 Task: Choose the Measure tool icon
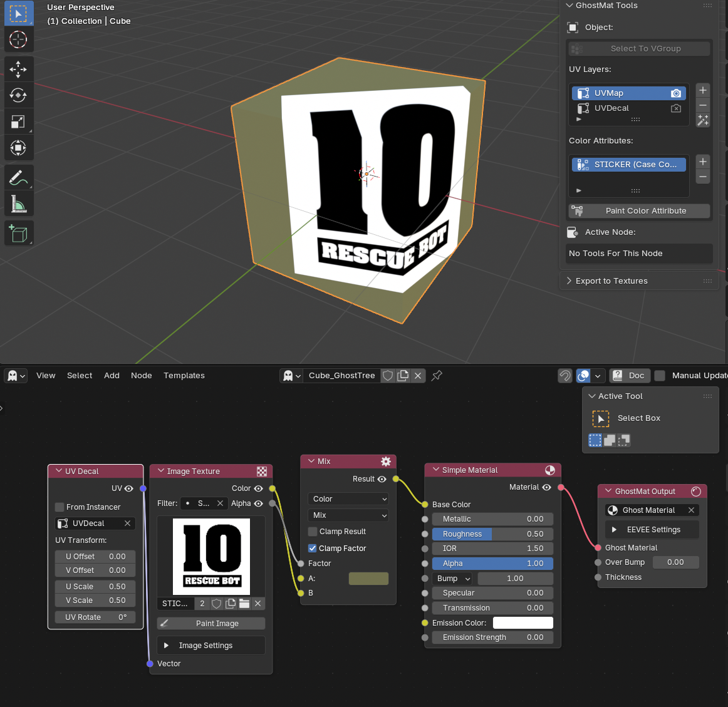(x=18, y=204)
